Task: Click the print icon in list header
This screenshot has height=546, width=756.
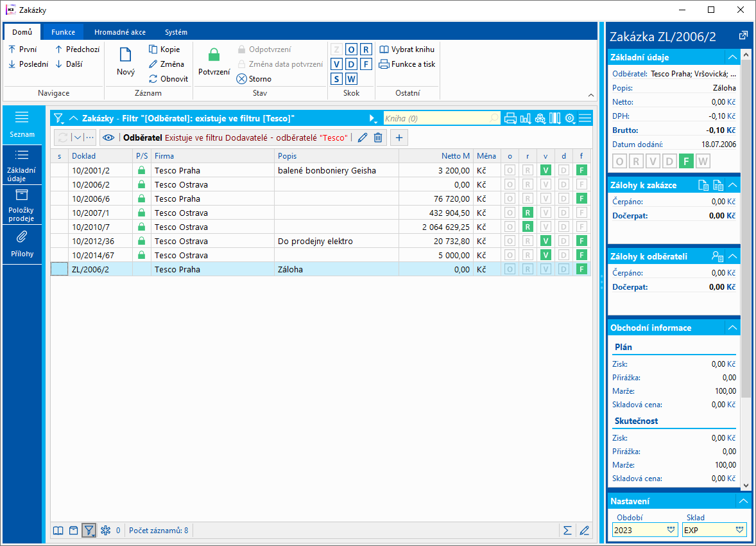Action: [x=510, y=118]
